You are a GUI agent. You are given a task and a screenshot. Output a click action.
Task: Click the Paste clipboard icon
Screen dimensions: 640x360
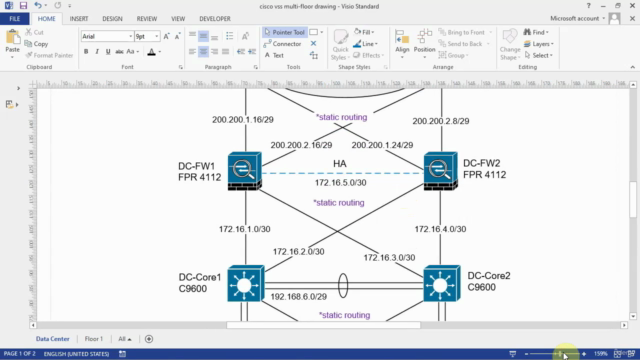[x=13, y=38]
